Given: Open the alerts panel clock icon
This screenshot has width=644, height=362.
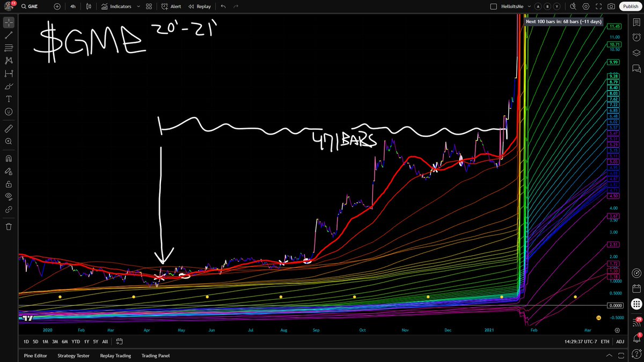Looking at the screenshot, I should pyautogui.click(x=636, y=38).
